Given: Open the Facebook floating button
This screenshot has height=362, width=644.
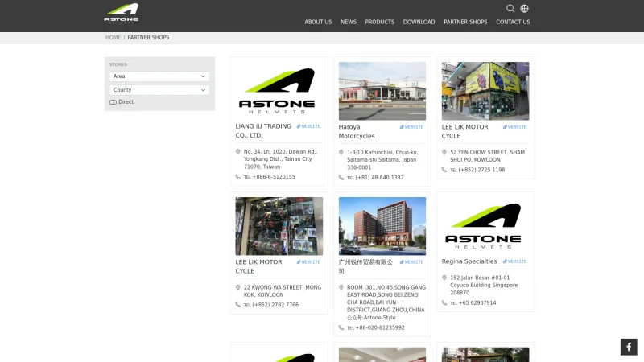Looking at the screenshot, I should [x=629, y=347].
